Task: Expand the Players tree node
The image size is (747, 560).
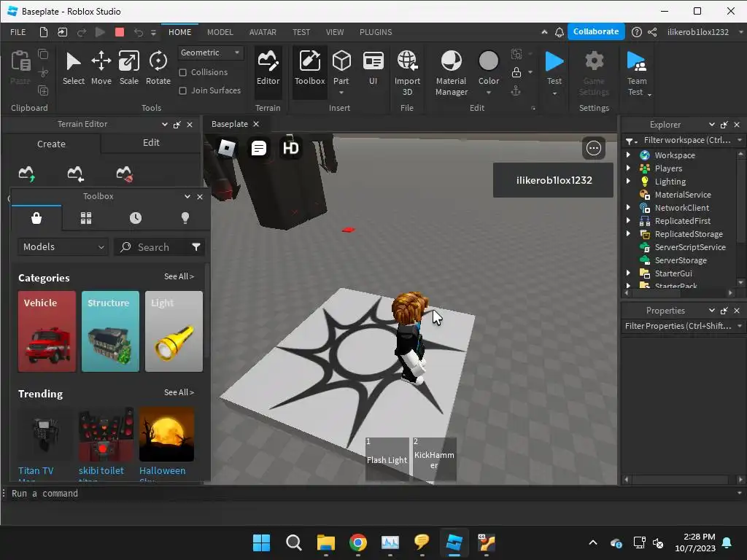Action: tap(628, 168)
